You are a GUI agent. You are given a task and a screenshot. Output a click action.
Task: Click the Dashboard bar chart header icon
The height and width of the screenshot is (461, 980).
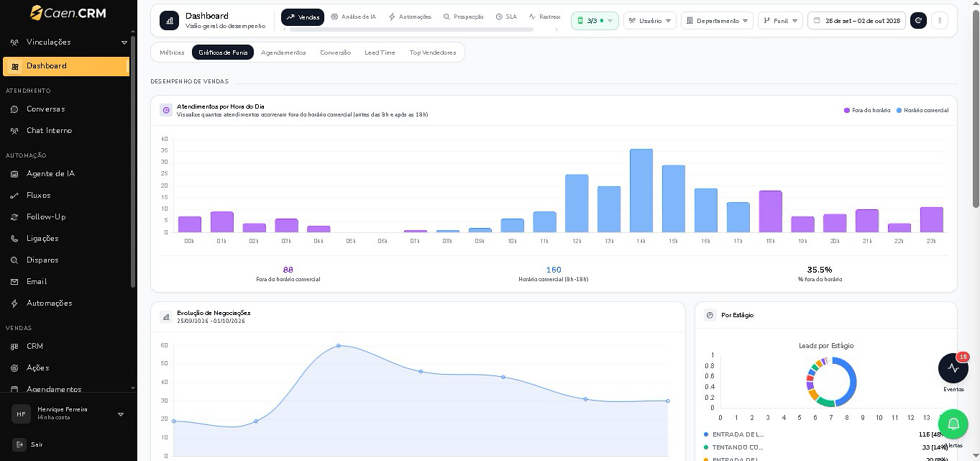(170, 20)
